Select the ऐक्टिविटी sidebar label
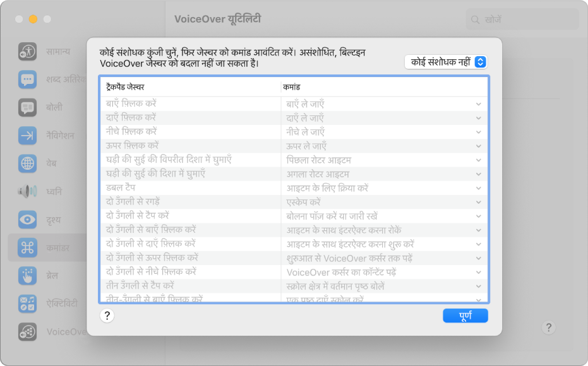Screen dimensions: 588x366 click(x=62, y=304)
